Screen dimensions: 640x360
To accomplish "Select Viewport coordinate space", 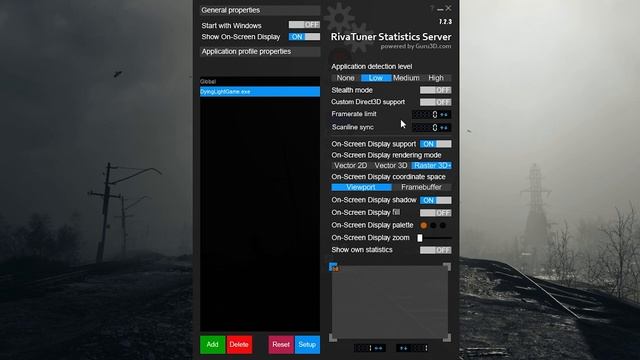I will coord(361,187).
